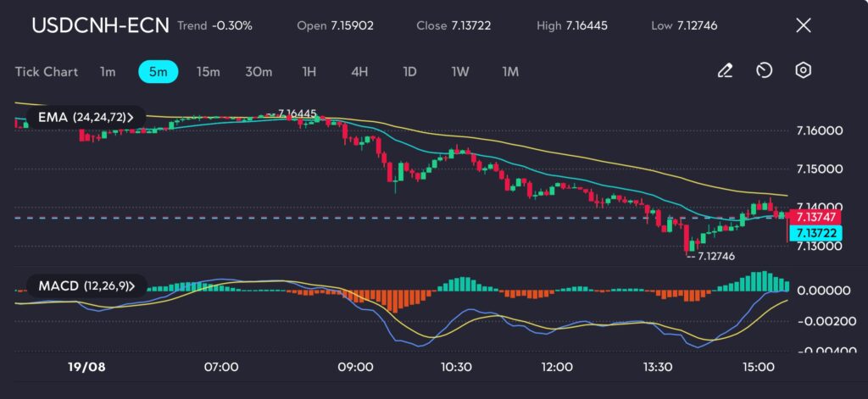Choose the 30m timeframe
Image resolution: width=868 pixels, height=399 pixels.
[x=259, y=72]
